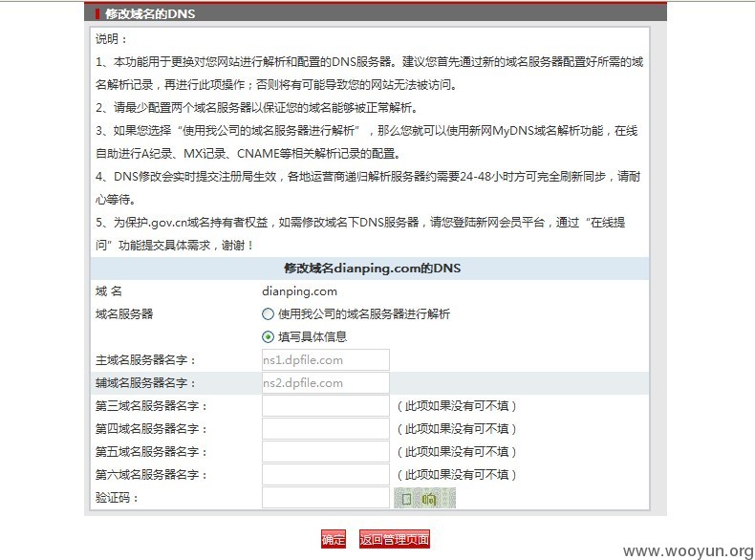755x560 pixels.
Task: Select 填写具体信息 radio option
Action: tap(268, 337)
